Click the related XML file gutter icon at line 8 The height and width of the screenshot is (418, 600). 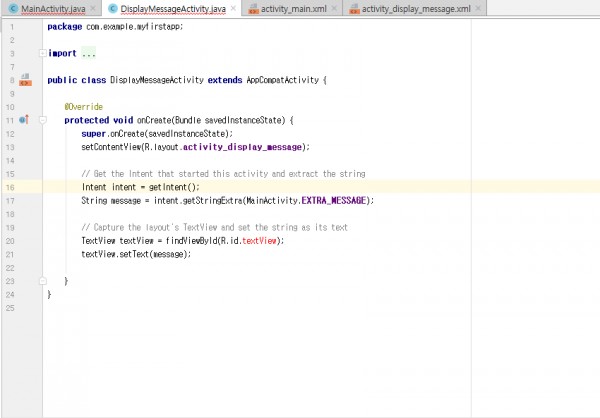coord(25,80)
